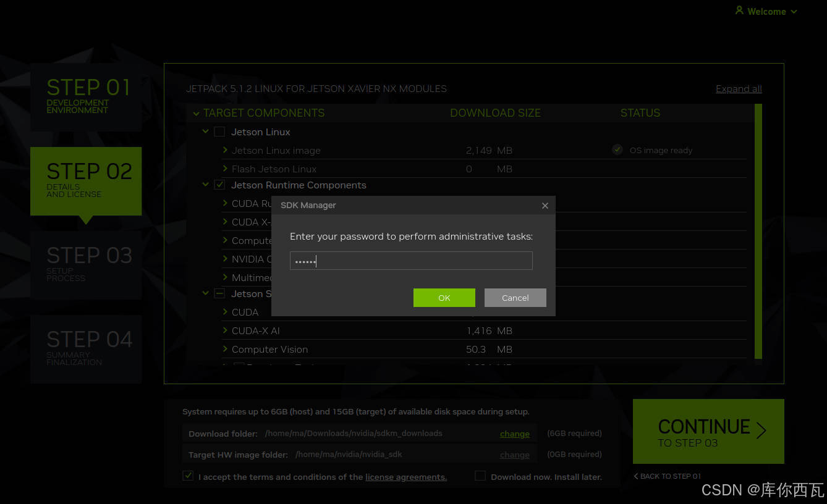Uncheck Jetson Runtime Components checkbox
827x504 pixels.
coord(219,185)
